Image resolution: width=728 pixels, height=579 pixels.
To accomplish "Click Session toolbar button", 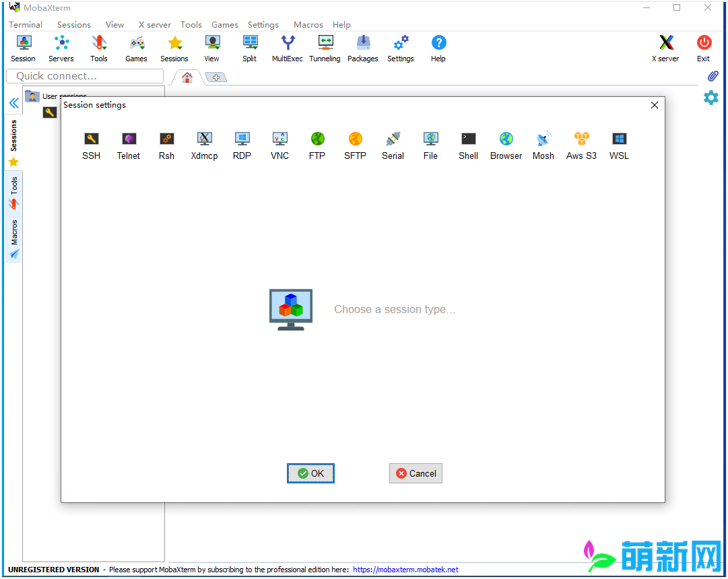I will click(23, 48).
